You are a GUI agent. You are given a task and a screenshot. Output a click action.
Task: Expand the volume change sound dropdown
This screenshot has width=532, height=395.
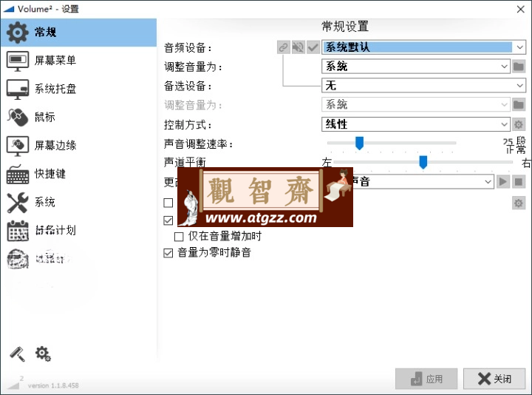[488, 182]
